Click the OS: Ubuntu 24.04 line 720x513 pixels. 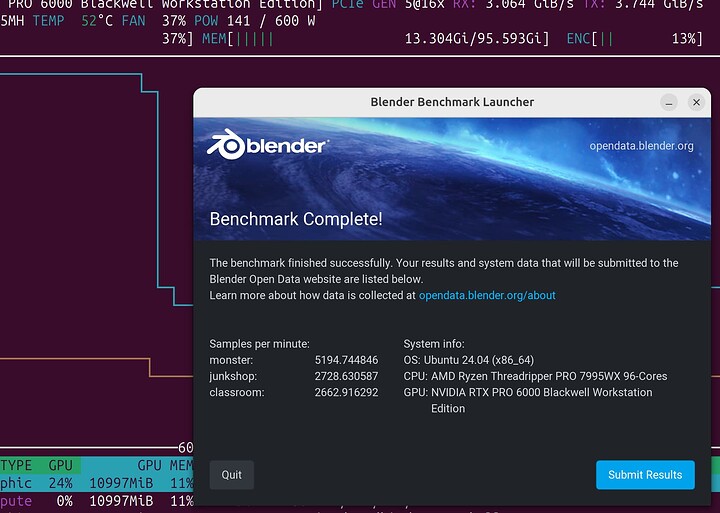click(x=469, y=360)
